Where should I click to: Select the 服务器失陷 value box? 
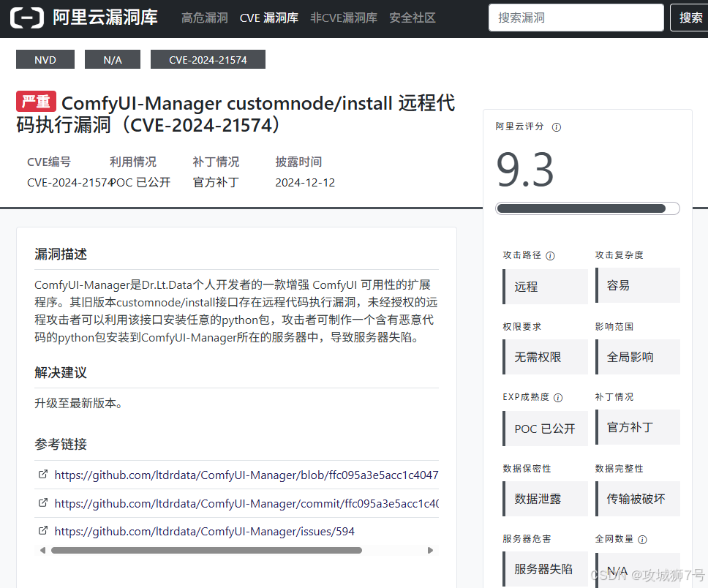click(x=545, y=569)
